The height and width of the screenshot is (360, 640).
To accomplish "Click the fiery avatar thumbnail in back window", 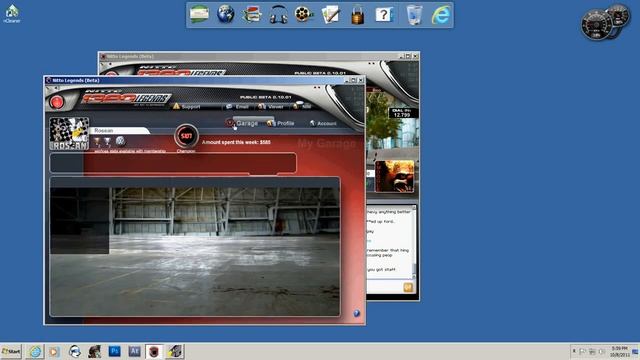I will tap(394, 176).
